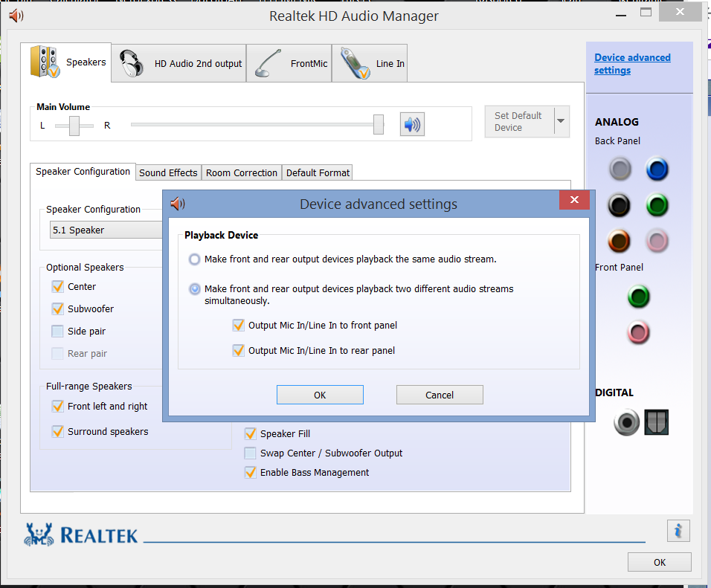Screen dimensions: 711x588
Task: Click Cancel in Device advanced settings dialog
Action: [x=440, y=395]
